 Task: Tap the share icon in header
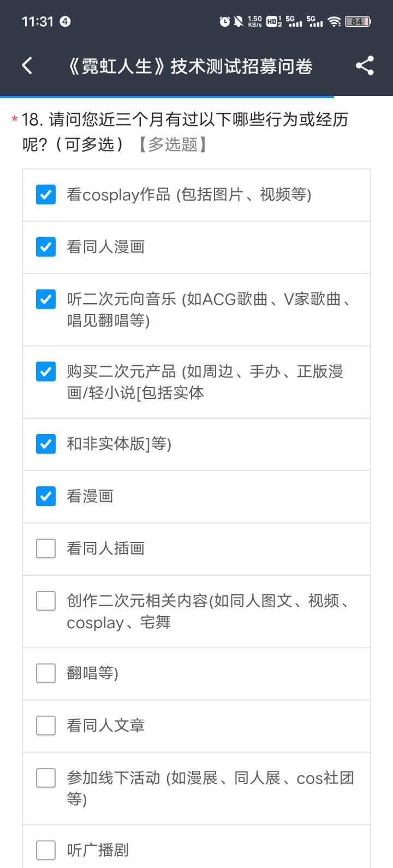(365, 66)
